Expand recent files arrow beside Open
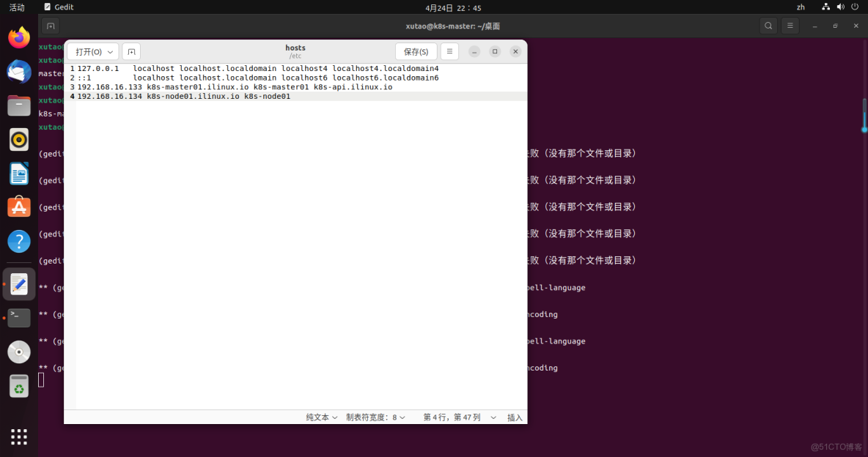868x457 pixels. tap(111, 51)
